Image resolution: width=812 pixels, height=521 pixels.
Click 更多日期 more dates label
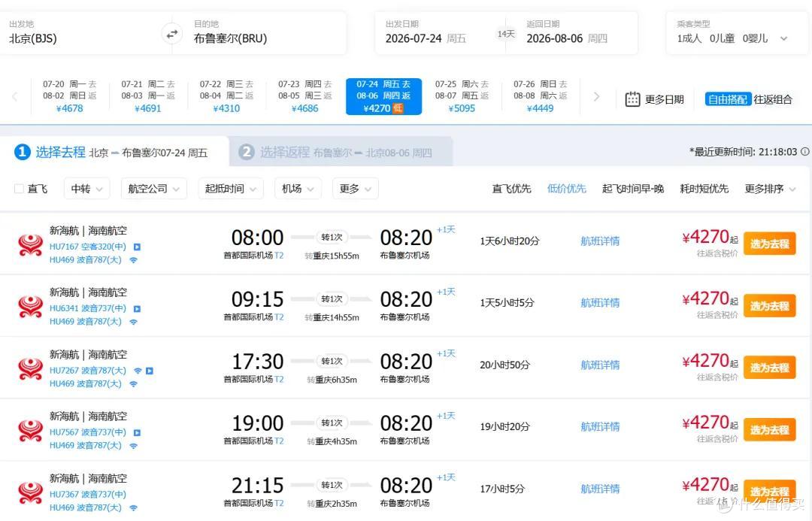(665, 99)
